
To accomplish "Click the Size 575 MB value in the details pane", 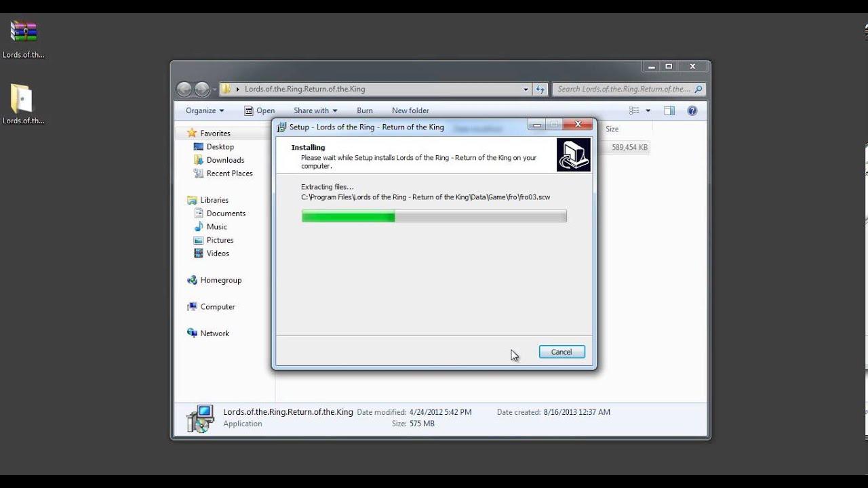I will (422, 424).
